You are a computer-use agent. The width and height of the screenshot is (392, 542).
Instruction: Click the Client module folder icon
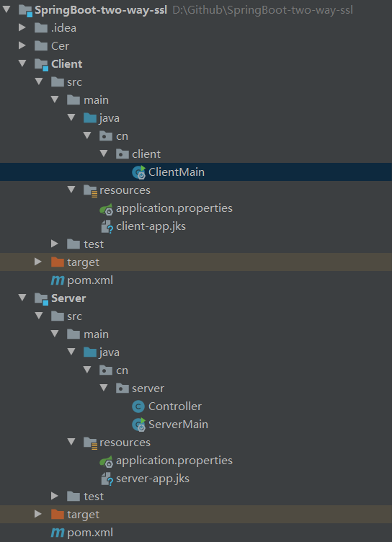[x=42, y=64]
